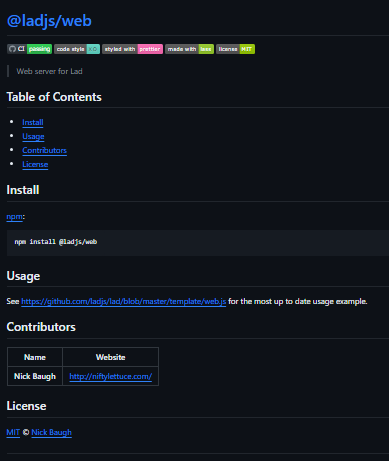The width and height of the screenshot is (389, 461).
Task: Select the Nick Baugh table cell
Action: (35, 376)
